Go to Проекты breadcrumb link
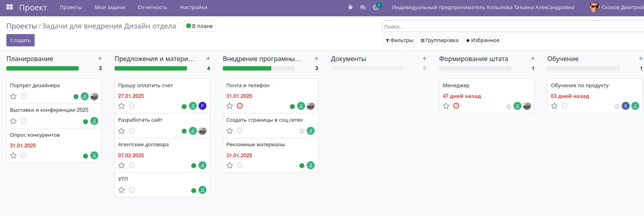The width and height of the screenshot is (644, 216). tap(22, 26)
